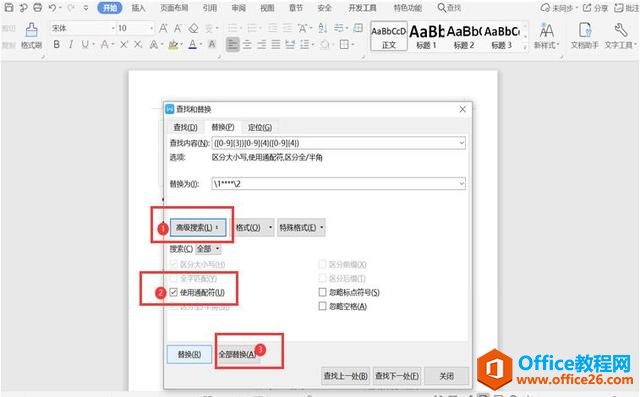Select the Normal (正文) style

click(389, 36)
